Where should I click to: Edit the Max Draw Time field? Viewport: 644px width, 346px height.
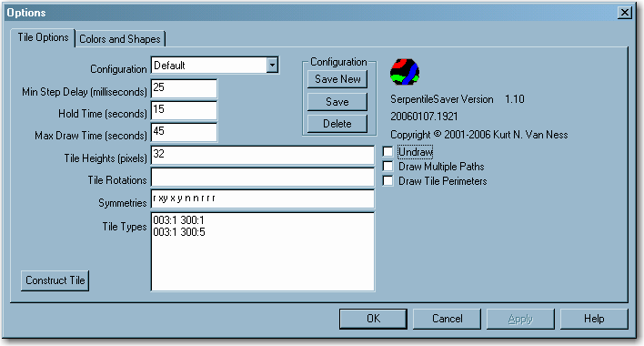[184, 133]
